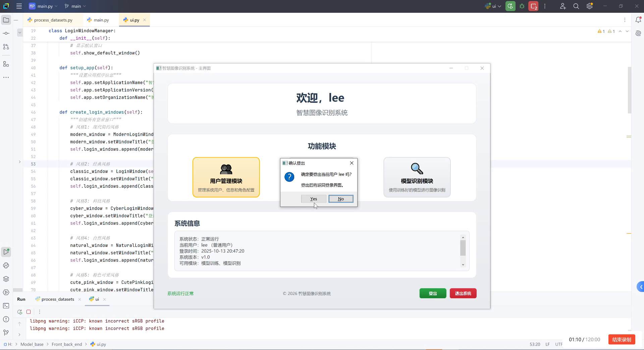Image resolution: width=644 pixels, height=350 pixels.
Task: Open the Notifications bell icon
Action: pyautogui.click(x=638, y=20)
